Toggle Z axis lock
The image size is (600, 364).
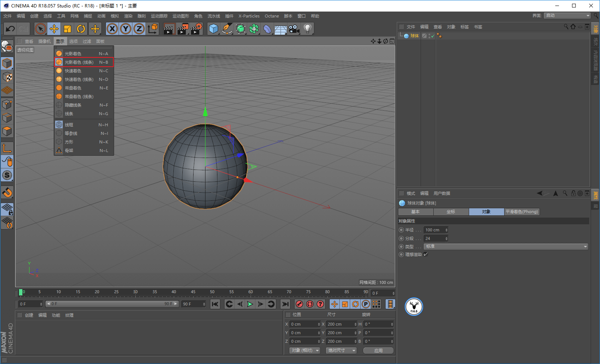139,29
